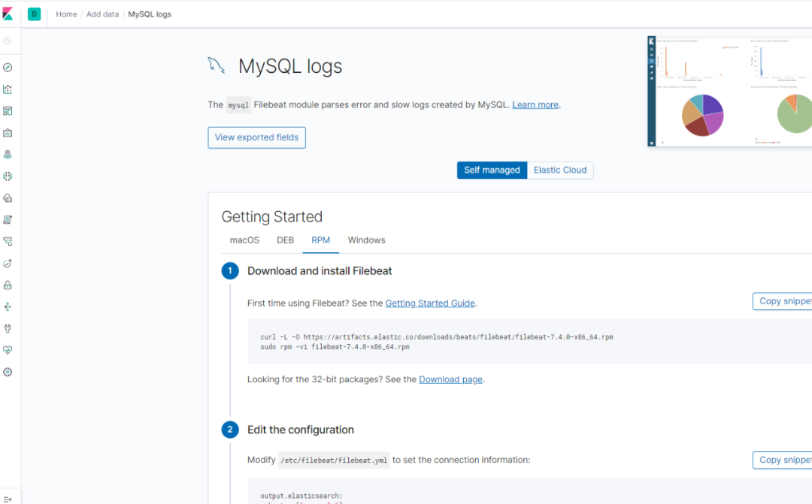The image size is (812, 504).
Task: Open Dashboard icon in sidebar
Action: coord(8,111)
